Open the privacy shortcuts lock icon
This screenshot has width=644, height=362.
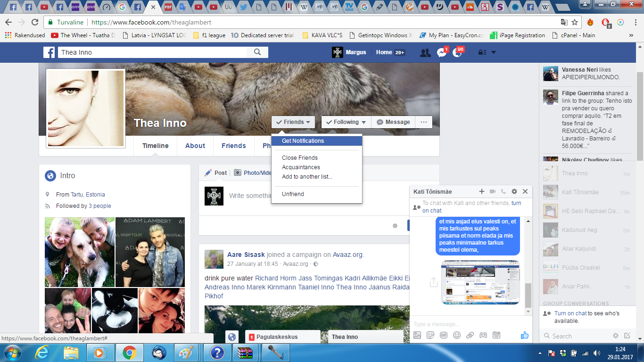click(482, 52)
